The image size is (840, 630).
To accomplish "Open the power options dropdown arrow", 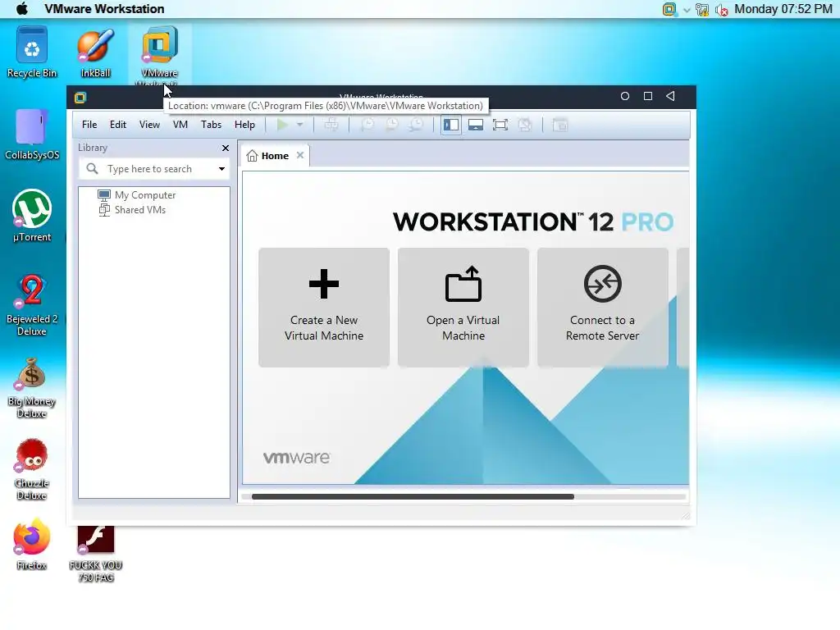I will [x=300, y=125].
